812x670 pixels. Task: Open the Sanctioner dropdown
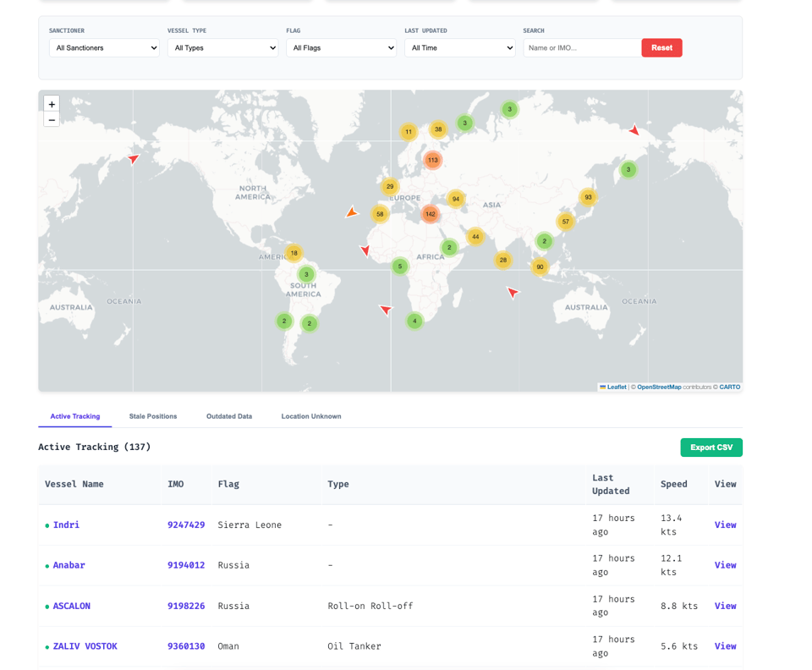coord(104,48)
